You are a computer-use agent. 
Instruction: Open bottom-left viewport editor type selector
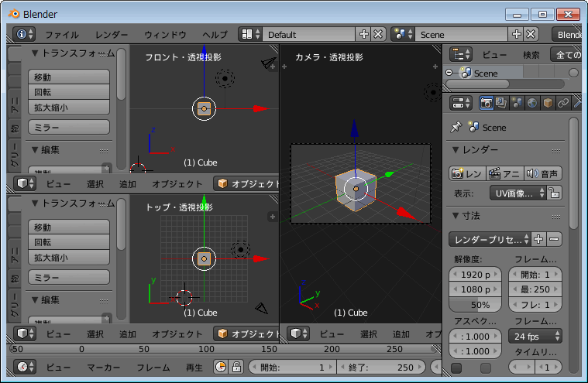25,333
